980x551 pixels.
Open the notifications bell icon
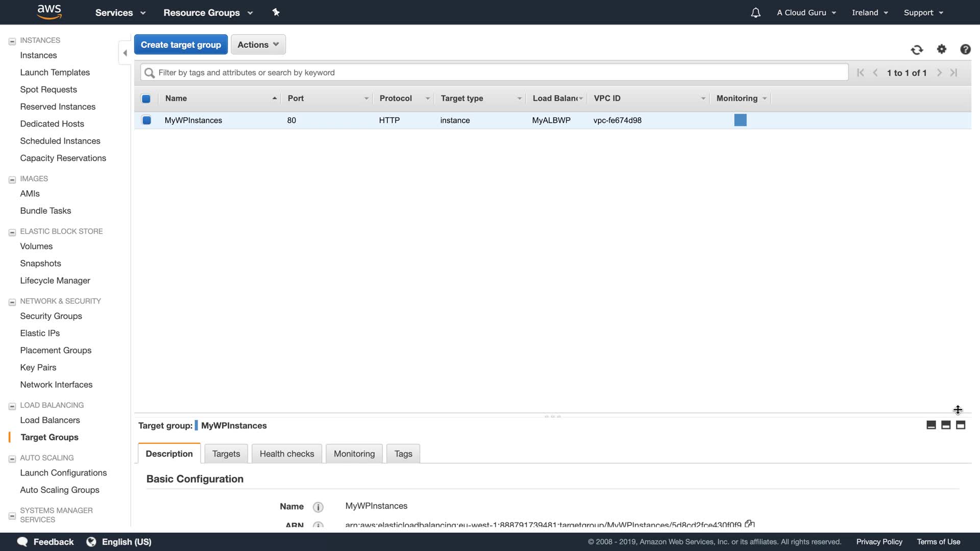755,13
